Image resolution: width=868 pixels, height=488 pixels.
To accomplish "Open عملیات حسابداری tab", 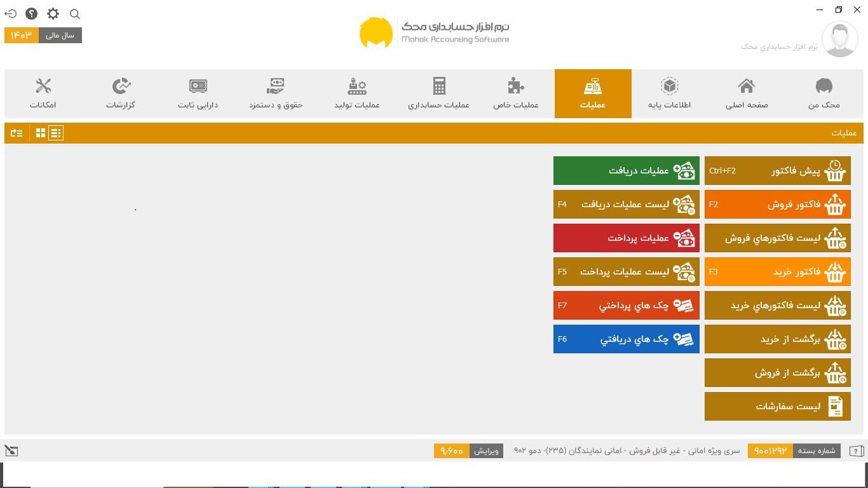I will pyautogui.click(x=438, y=93).
